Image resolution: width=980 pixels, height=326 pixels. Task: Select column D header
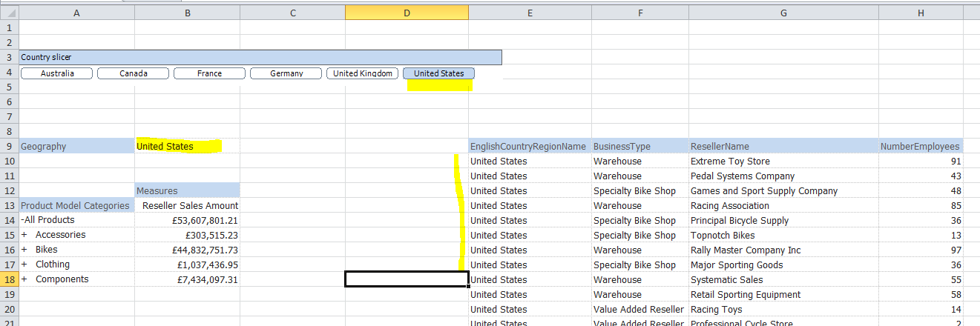407,13
